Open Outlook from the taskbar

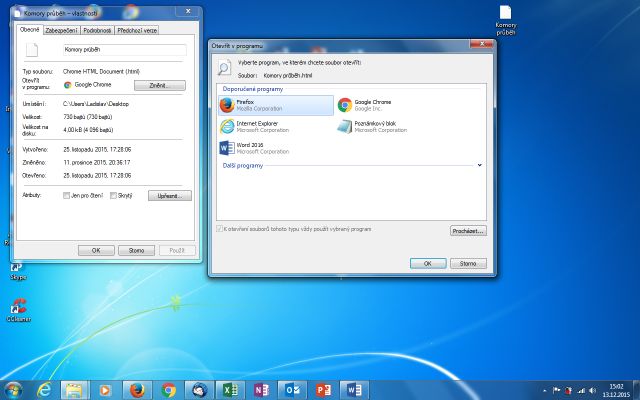pos(292,389)
